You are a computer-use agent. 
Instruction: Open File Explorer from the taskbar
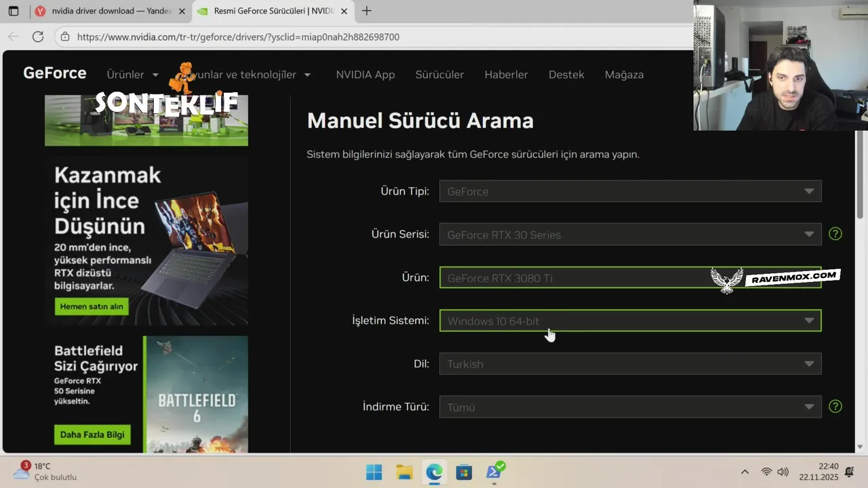pos(404,472)
